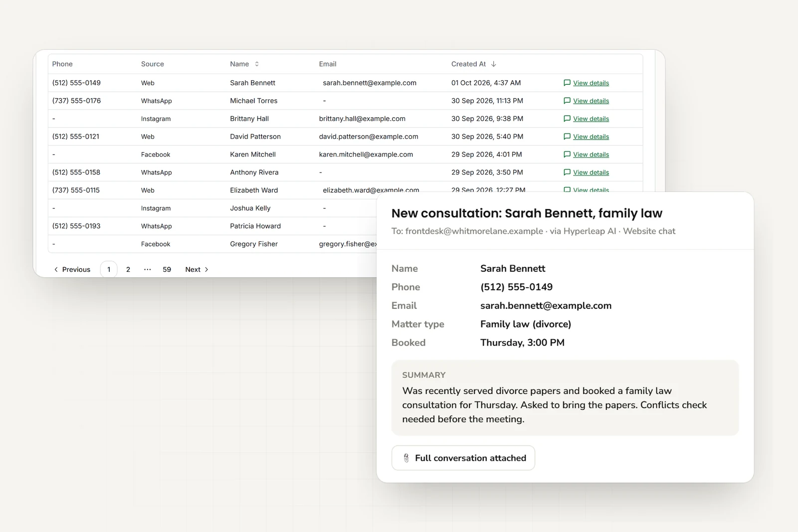
Task: Go to the Next page
Action: click(x=197, y=269)
